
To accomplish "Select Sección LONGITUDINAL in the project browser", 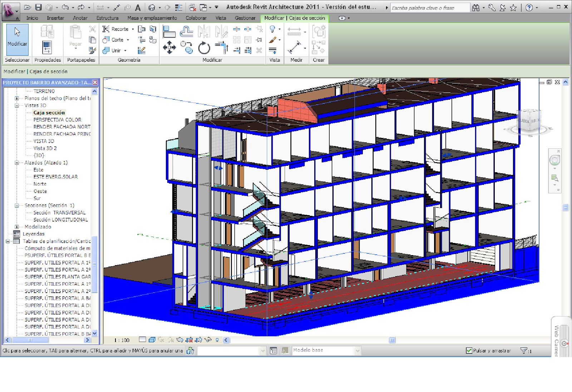I will click(61, 219).
